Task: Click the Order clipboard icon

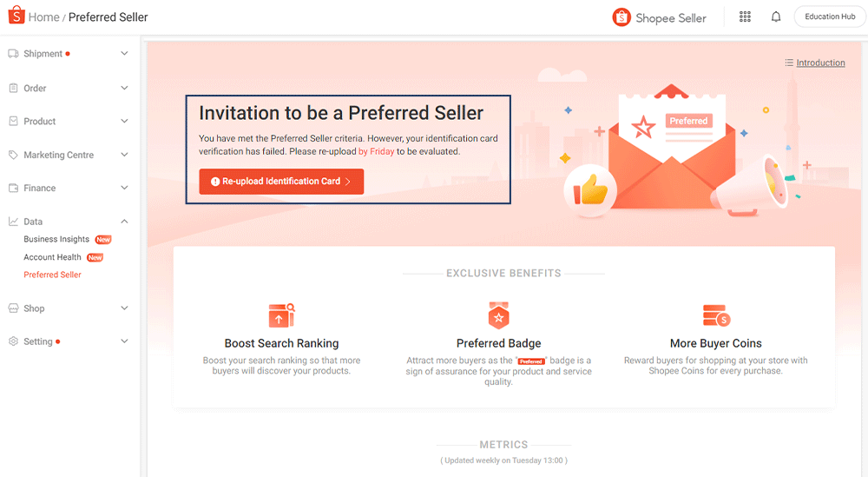Action: (x=13, y=88)
